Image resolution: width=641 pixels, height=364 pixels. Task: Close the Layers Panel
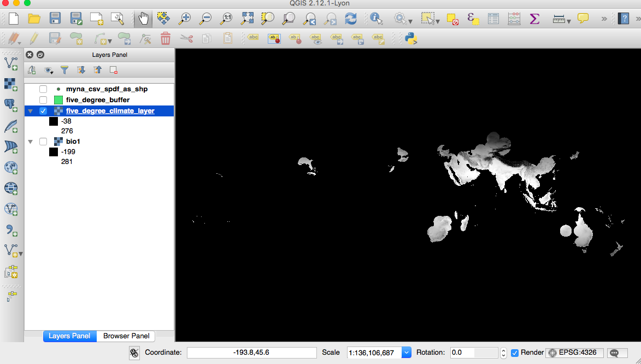coord(30,55)
